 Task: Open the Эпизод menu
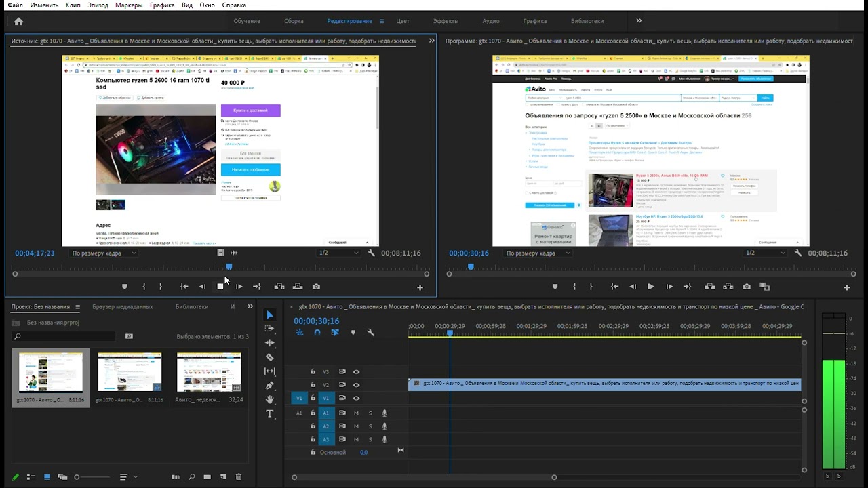pyautogui.click(x=98, y=5)
